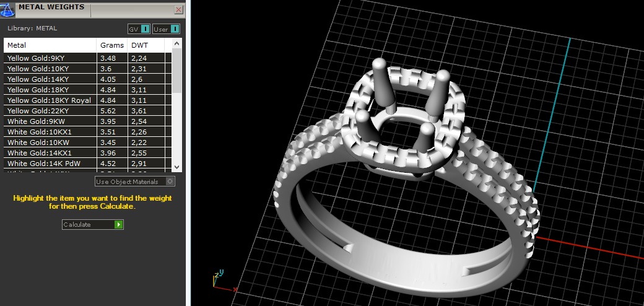
Task: Click the 2,91 DWT value
Action: tap(139, 164)
